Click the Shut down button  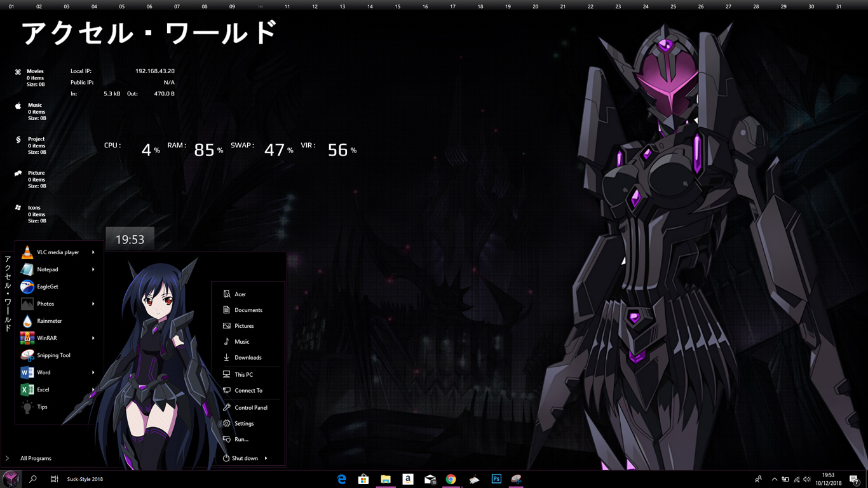240,458
